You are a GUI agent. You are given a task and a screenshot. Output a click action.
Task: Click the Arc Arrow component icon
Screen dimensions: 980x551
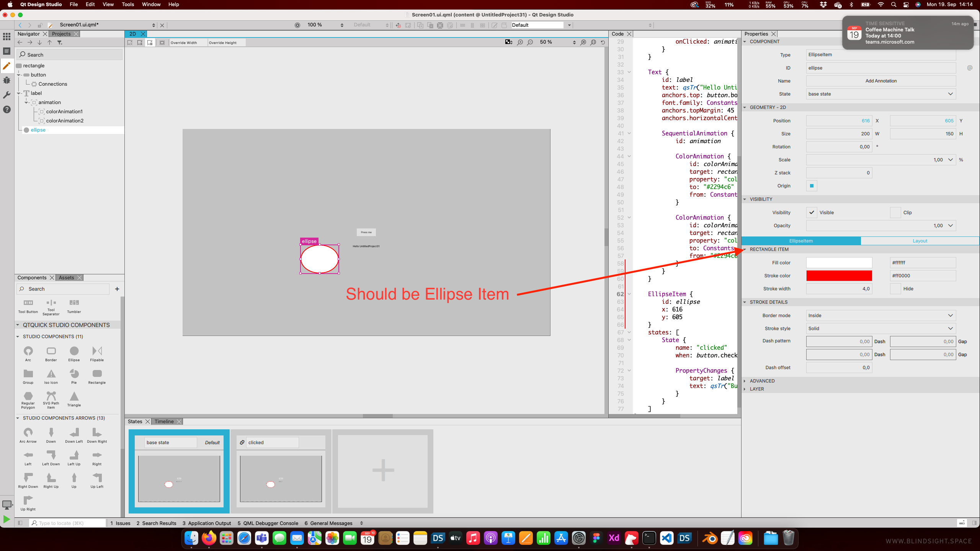click(x=28, y=433)
